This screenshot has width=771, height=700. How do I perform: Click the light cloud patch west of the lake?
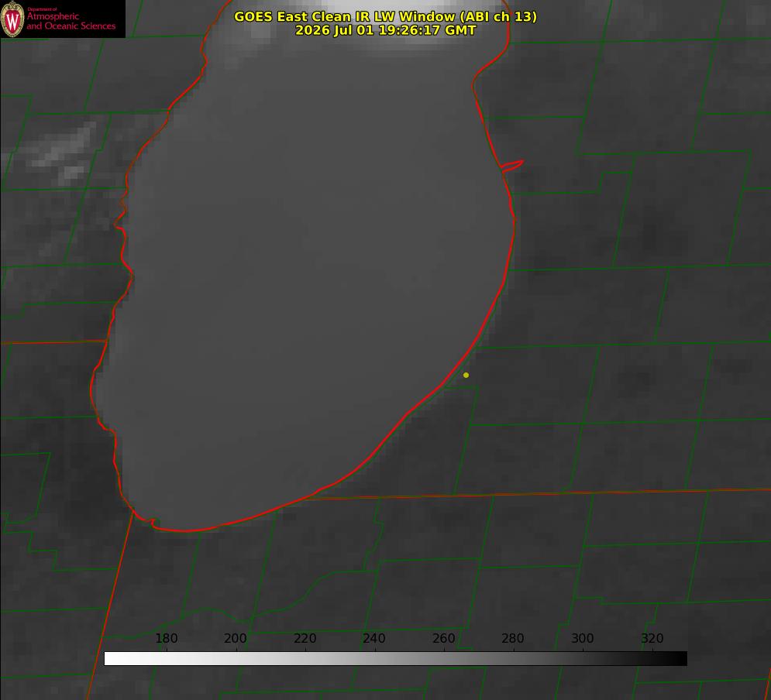[61, 153]
